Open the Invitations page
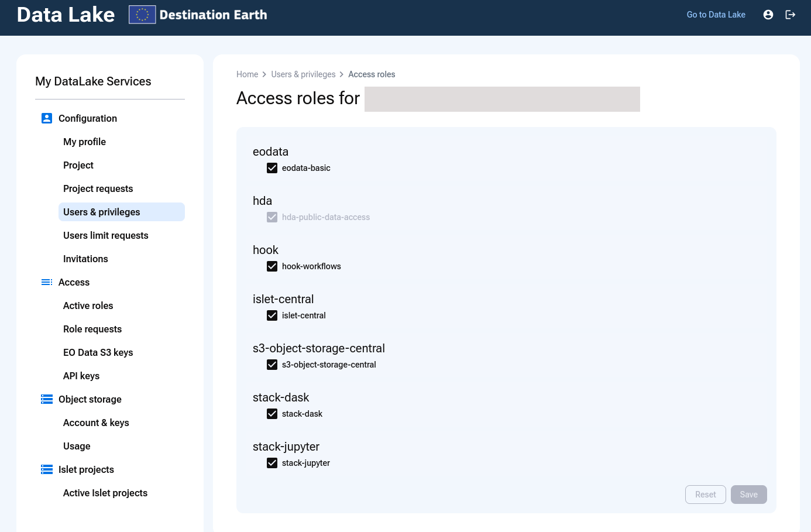Viewport: 811px width, 532px height. tap(122, 259)
